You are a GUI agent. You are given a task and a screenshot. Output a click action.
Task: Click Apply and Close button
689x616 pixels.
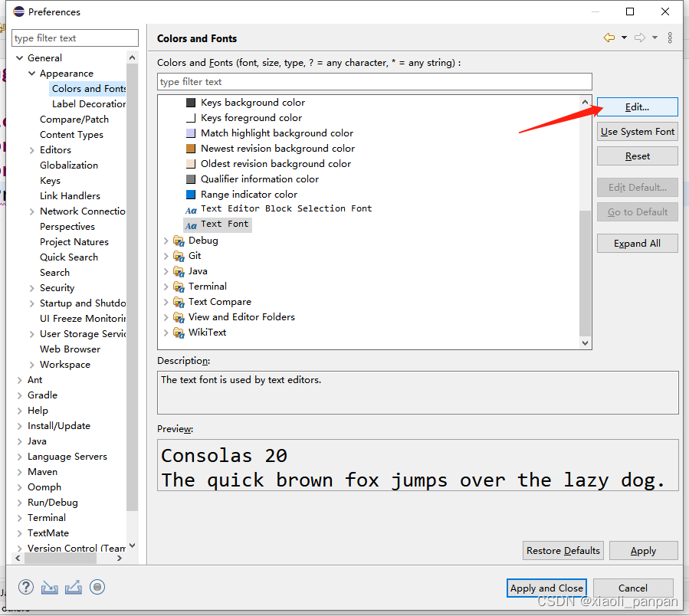546,588
